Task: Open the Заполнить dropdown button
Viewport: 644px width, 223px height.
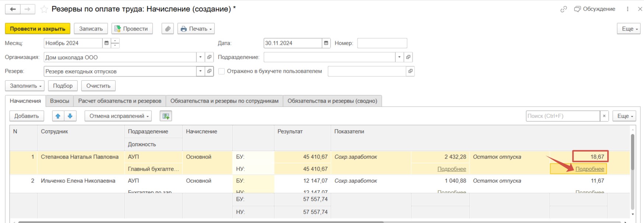Action: point(25,86)
